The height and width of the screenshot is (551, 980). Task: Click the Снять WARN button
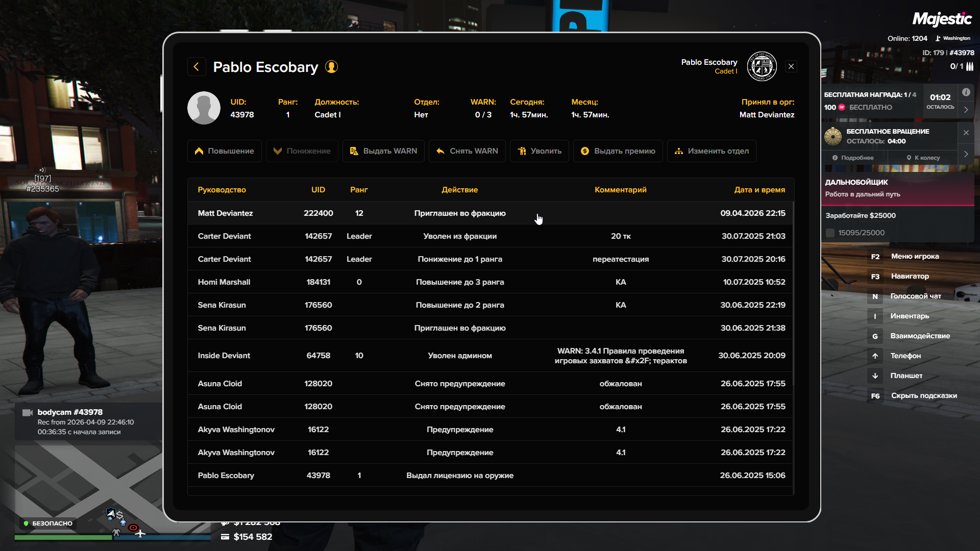point(467,151)
